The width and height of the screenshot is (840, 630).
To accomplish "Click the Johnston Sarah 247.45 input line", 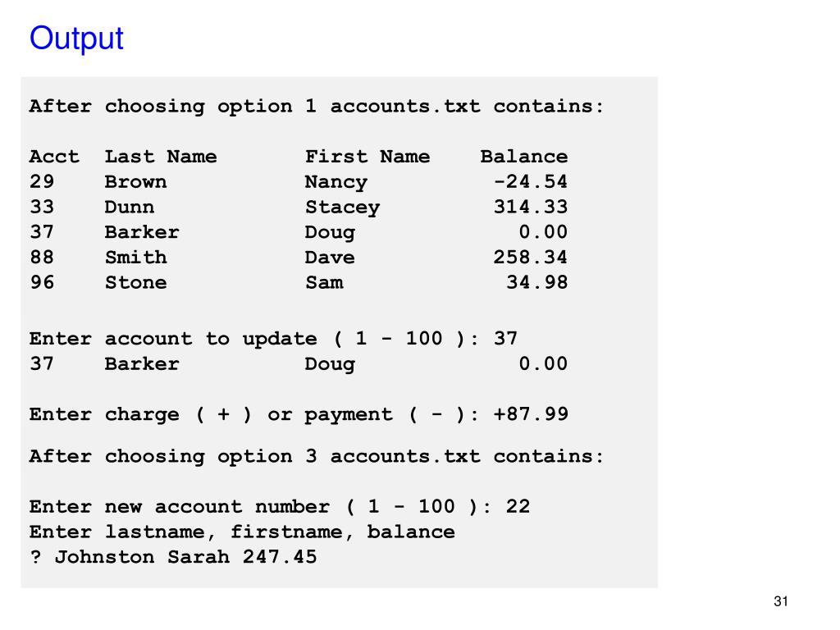I will pyautogui.click(x=173, y=557).
